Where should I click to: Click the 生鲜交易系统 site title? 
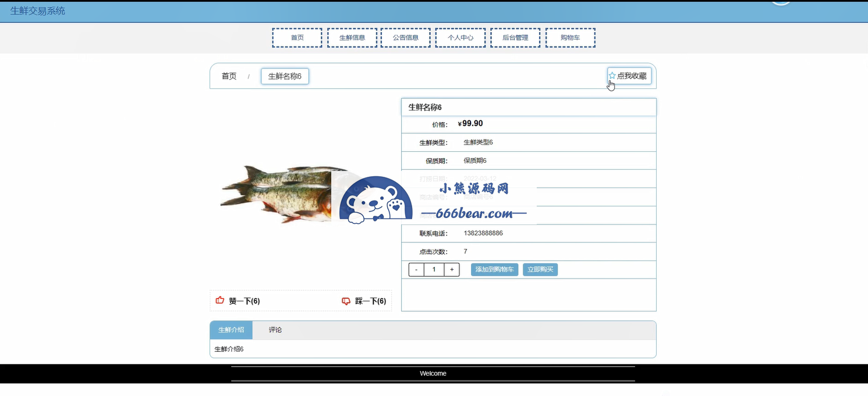tap(38, 11)
